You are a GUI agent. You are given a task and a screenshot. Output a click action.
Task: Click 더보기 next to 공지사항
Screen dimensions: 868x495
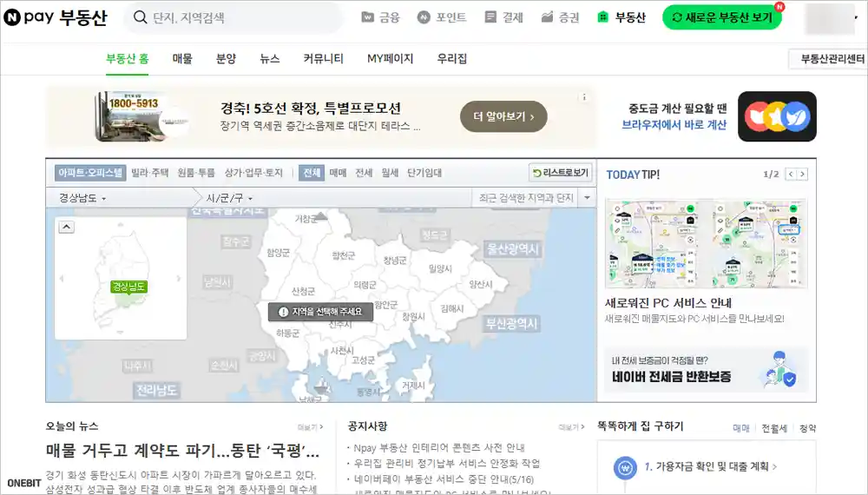pos(571,427)
